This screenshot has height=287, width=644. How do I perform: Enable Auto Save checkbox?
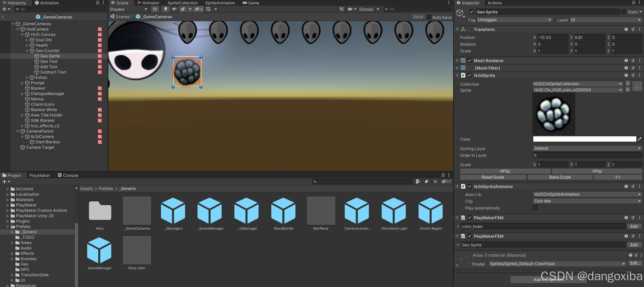pos(429,17)
